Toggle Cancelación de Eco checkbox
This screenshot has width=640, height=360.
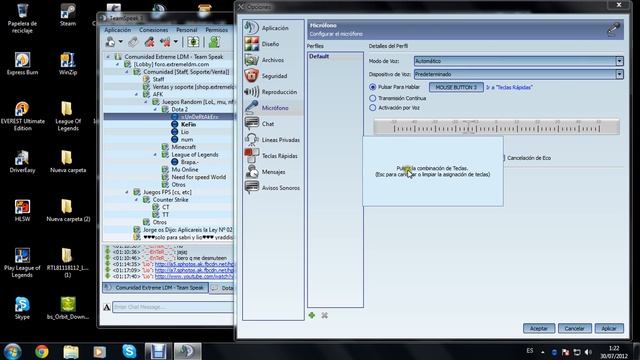[505, 158]
